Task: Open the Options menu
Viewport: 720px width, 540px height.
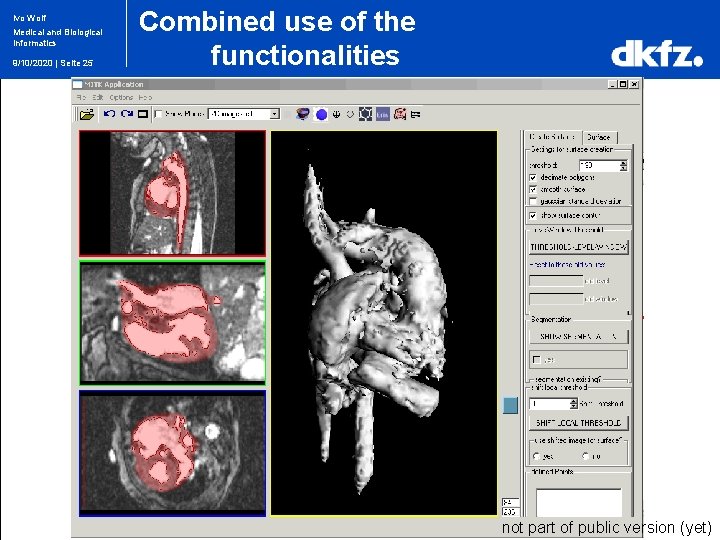Action: [x=121, y=97]
